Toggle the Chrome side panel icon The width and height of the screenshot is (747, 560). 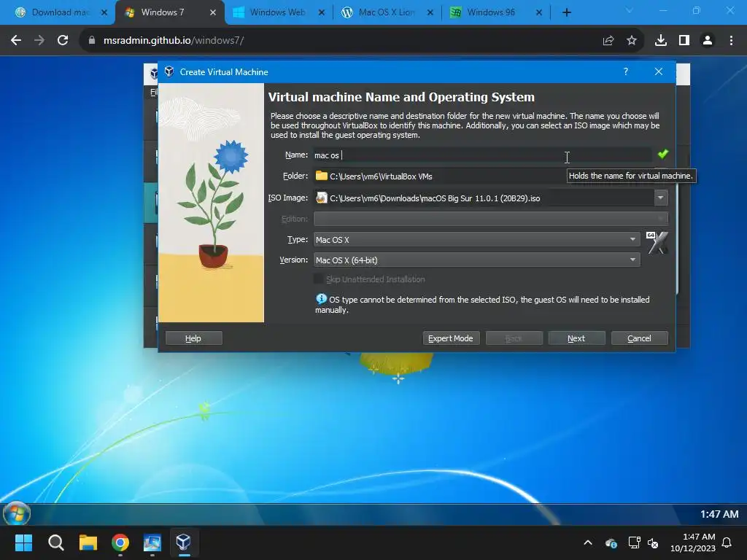tap(684, 41)
